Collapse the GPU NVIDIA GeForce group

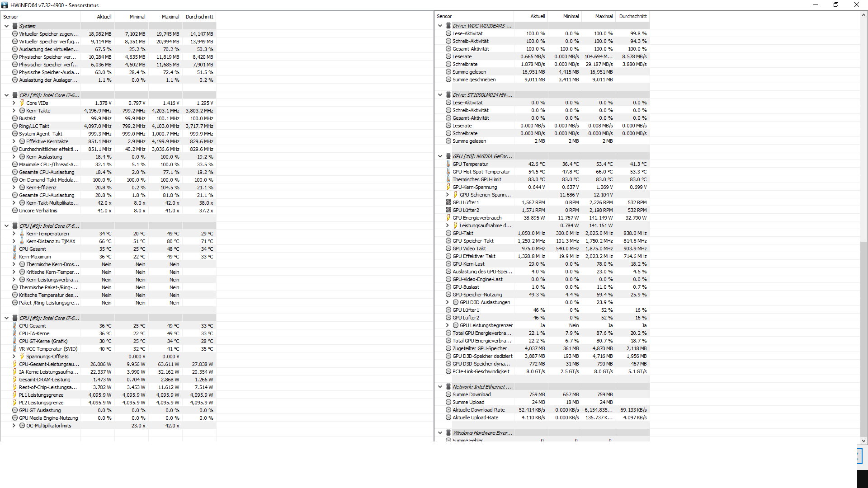[440, 156]
